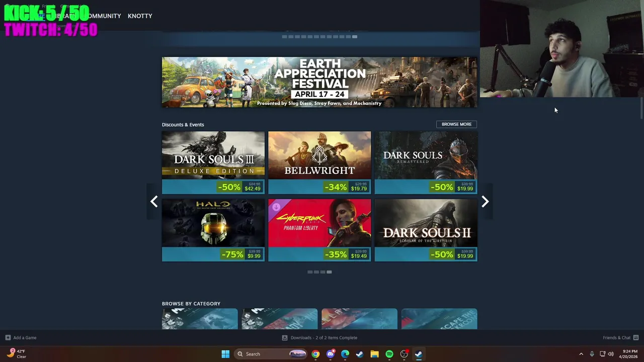This screenshot has width=644, height=362.
Task: Open the KNOTTY profile menu
Action: pyautogui.click(x=140, y=16)
